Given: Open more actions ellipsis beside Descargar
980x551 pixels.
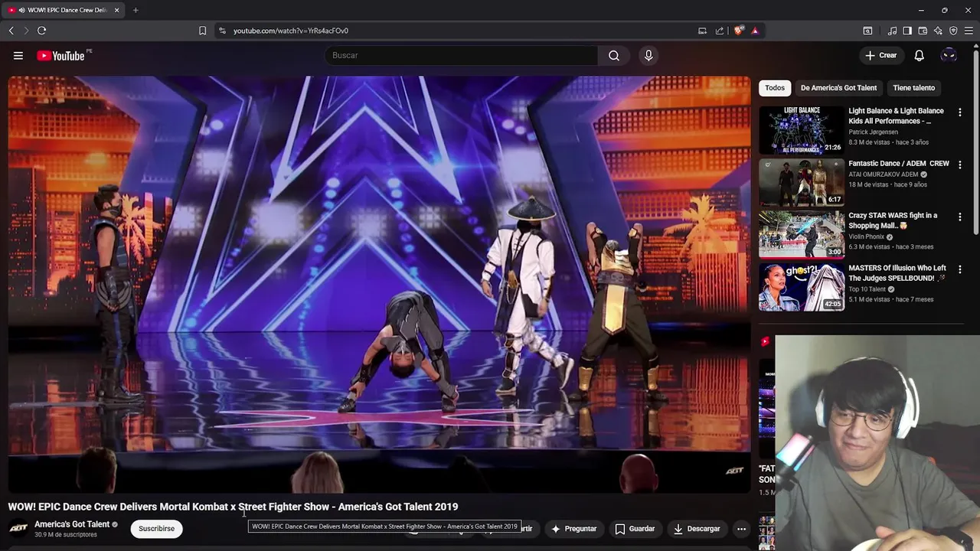Looking at the screenshot, I should [x=741, y=528].
